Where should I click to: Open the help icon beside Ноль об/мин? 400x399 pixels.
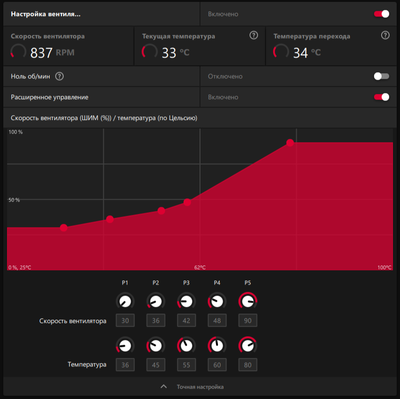(x=59, y=76)
